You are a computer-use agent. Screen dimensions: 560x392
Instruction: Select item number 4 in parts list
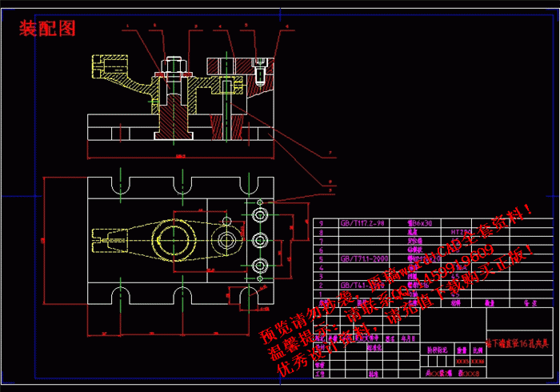tap(321, 267)
